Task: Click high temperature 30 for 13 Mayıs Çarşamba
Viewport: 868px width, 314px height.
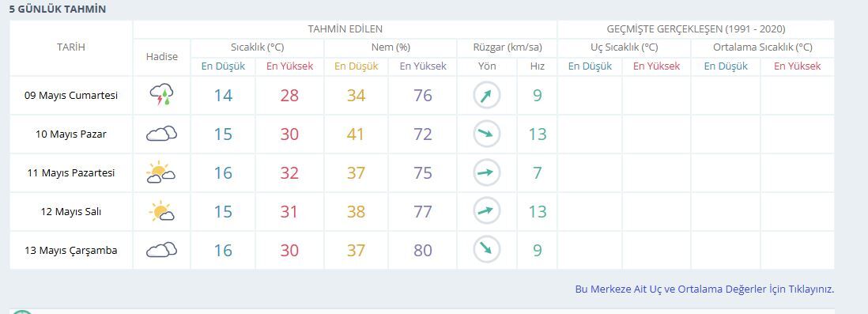Action: tap(289, 250)
